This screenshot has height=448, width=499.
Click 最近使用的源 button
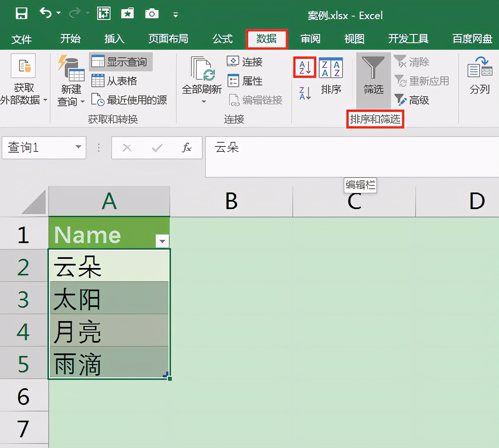tap(129, 100)
